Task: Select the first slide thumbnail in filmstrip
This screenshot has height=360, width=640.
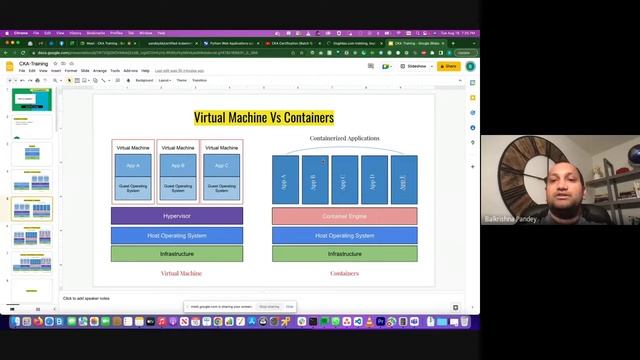Action: tap(32, 100)
